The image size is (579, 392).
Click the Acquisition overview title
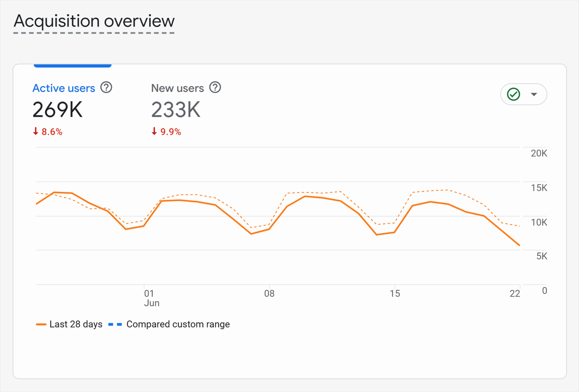click(x=94, y=21)
